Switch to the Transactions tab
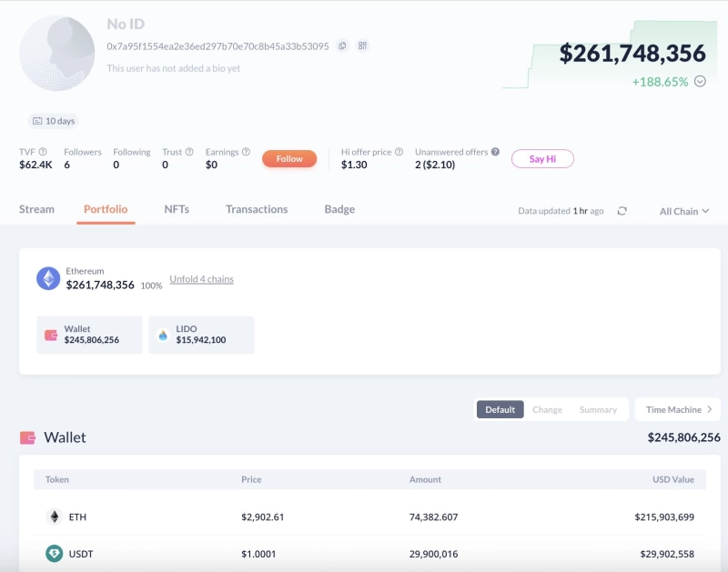Image resolution: width=728 pixels, height=572 pixels. coord(257,209)
